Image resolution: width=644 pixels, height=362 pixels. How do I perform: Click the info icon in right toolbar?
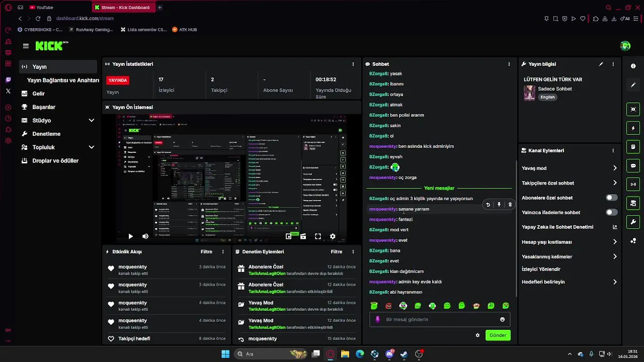coord(633,66)
